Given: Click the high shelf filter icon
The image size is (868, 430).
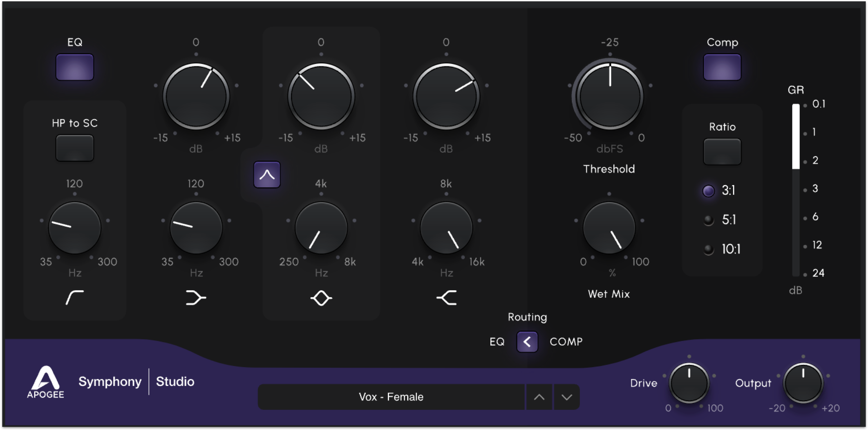Looking at the screenshot, I should tap(446, 298).
